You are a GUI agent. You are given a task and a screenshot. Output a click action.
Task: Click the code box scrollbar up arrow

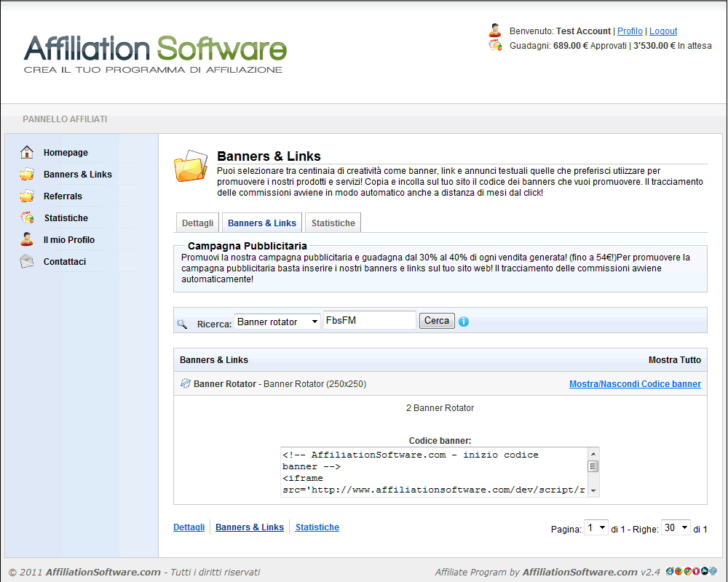point(593,453)
